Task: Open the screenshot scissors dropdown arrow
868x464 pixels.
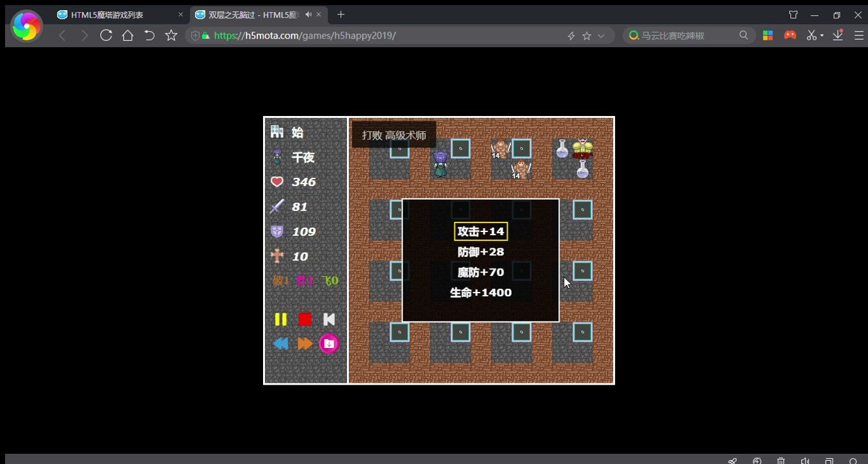Action: tap(821, 35)
